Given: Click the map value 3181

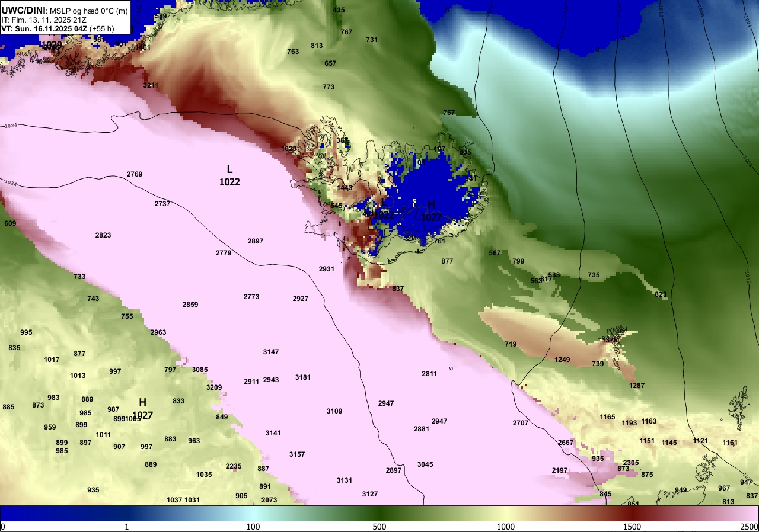Looking at the screenshot, I should pos(303,377).
